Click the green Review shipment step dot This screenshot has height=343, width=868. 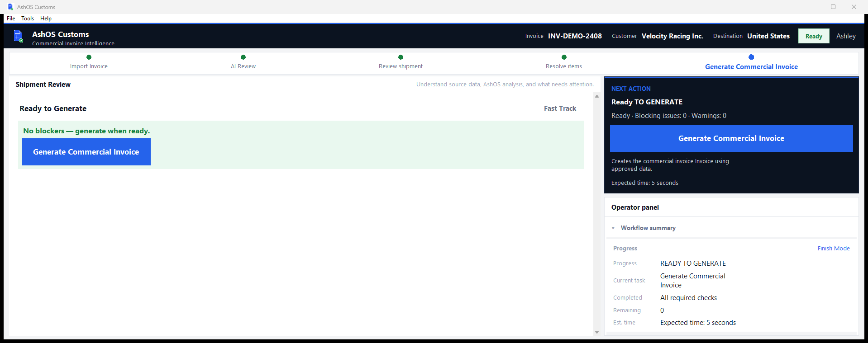click(401, 57)
